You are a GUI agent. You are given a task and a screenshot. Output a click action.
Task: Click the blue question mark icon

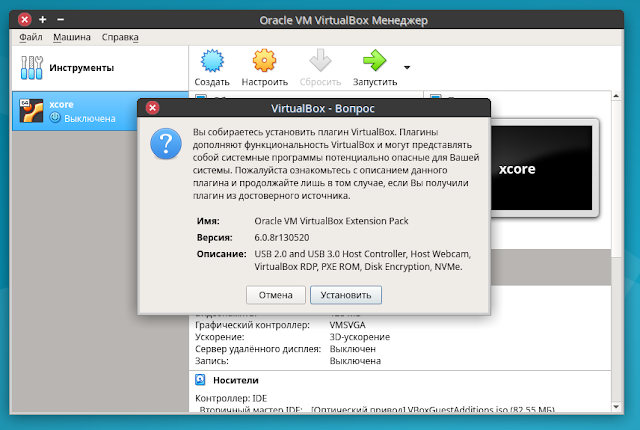[166, 144]
